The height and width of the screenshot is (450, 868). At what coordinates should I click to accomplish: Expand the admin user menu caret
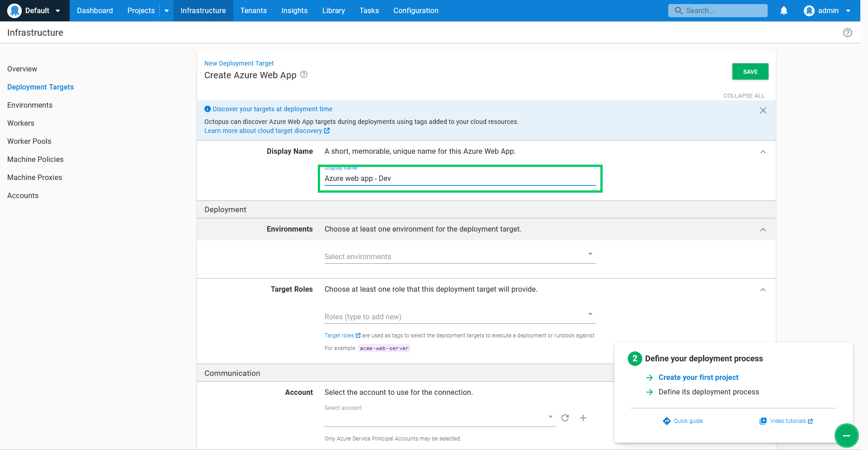(849, 11)
